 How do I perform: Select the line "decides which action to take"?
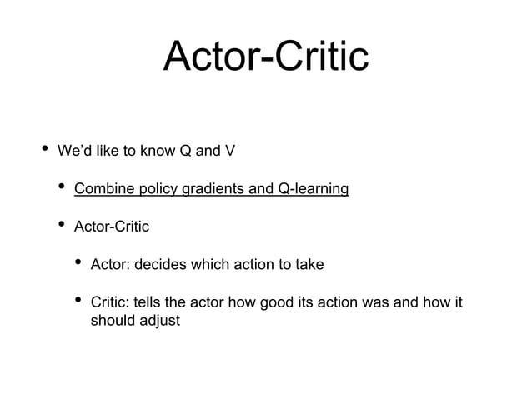229,264
